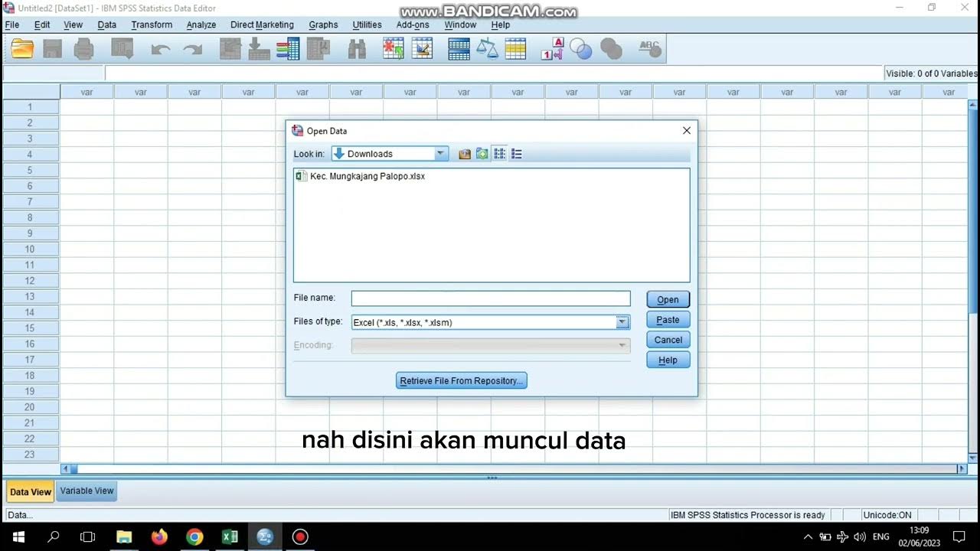The height and width of the screenshot is (551, 980).
Task: Click the Value labels icon
Action: [552, 49]
